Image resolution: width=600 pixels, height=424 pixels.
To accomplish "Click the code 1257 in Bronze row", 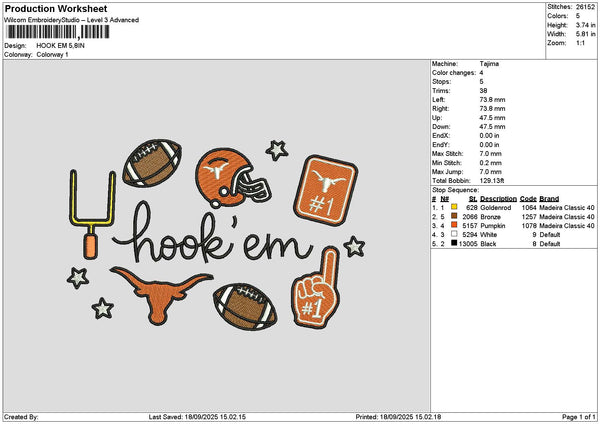I will 529,217.
